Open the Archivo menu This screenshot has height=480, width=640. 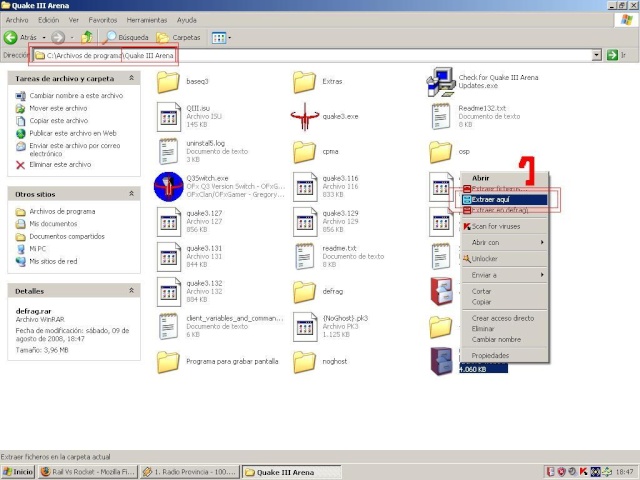tap(17, 20)
